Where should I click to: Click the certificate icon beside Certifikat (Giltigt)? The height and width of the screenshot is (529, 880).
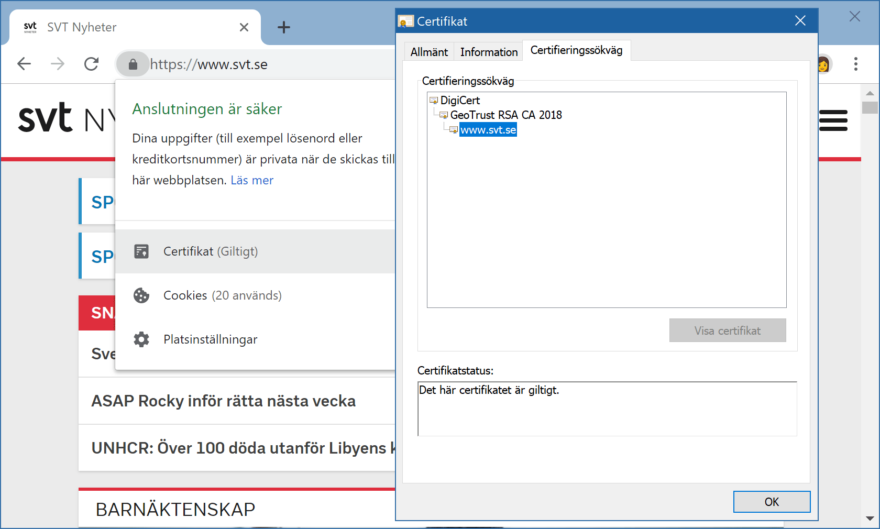click(x=141, y=251)
